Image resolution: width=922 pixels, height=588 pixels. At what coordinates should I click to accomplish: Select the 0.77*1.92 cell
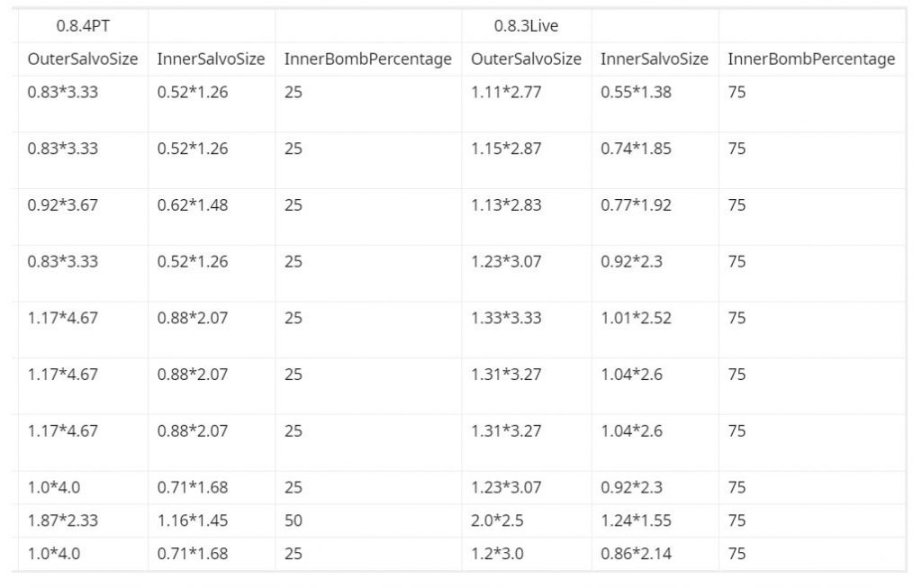click(x=636, y=205)
